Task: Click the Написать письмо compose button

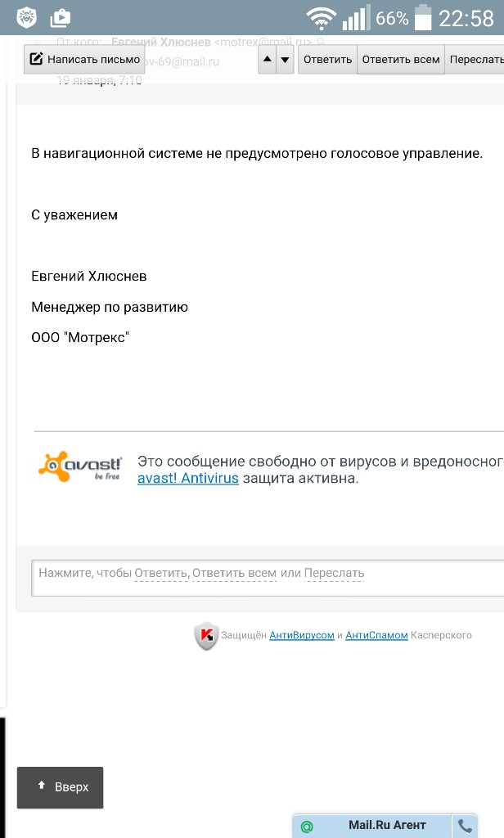Action: click(83, 59)
